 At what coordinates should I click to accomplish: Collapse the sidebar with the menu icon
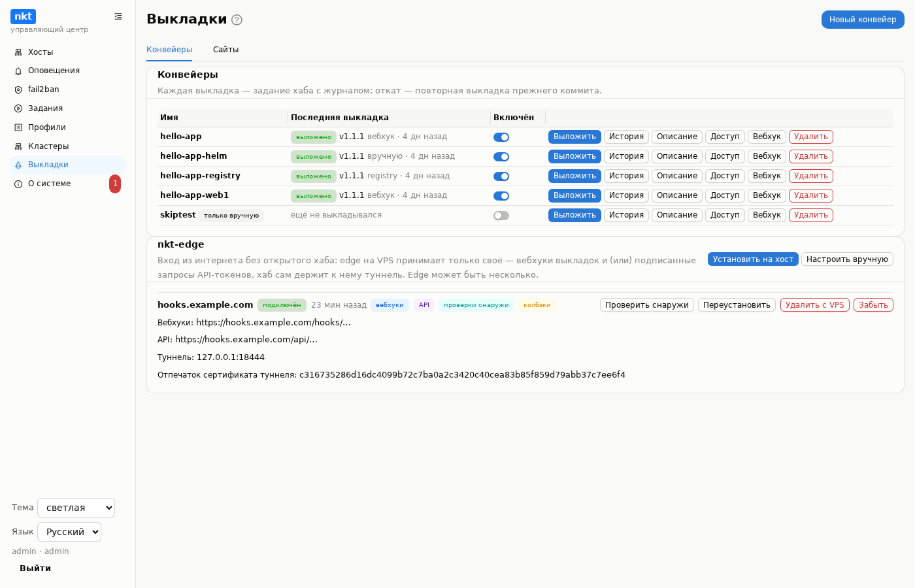(x=118, y=16)
